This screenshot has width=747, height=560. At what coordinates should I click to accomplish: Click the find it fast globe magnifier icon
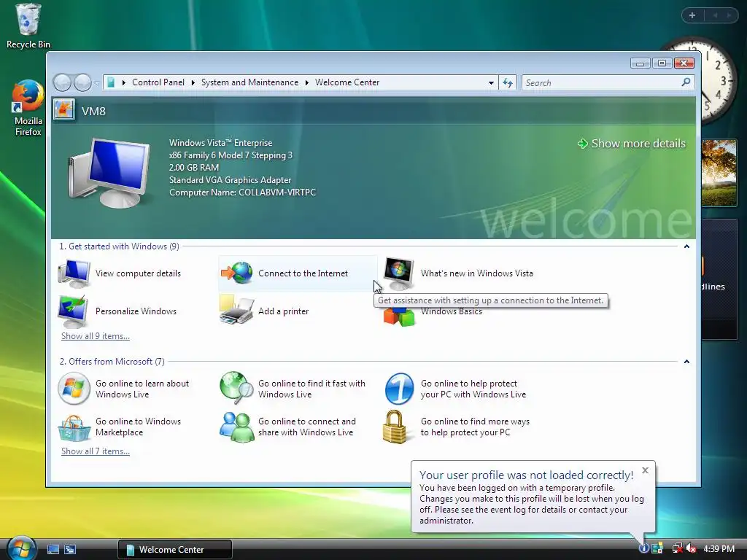coord(237,387)
